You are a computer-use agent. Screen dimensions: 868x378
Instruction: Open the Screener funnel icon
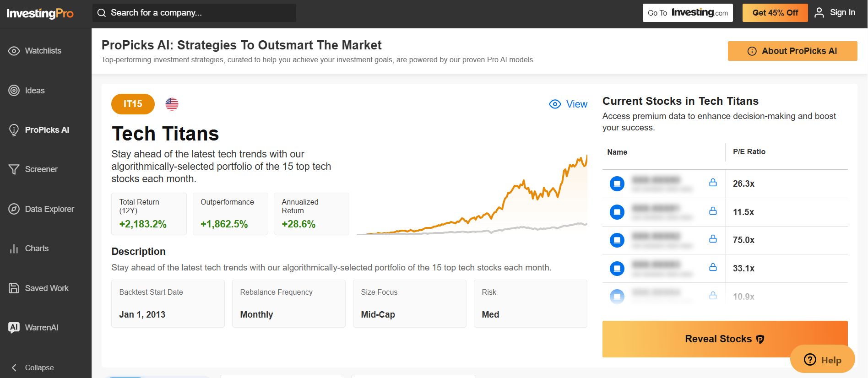pyautogui.click(x=14, y=169)
